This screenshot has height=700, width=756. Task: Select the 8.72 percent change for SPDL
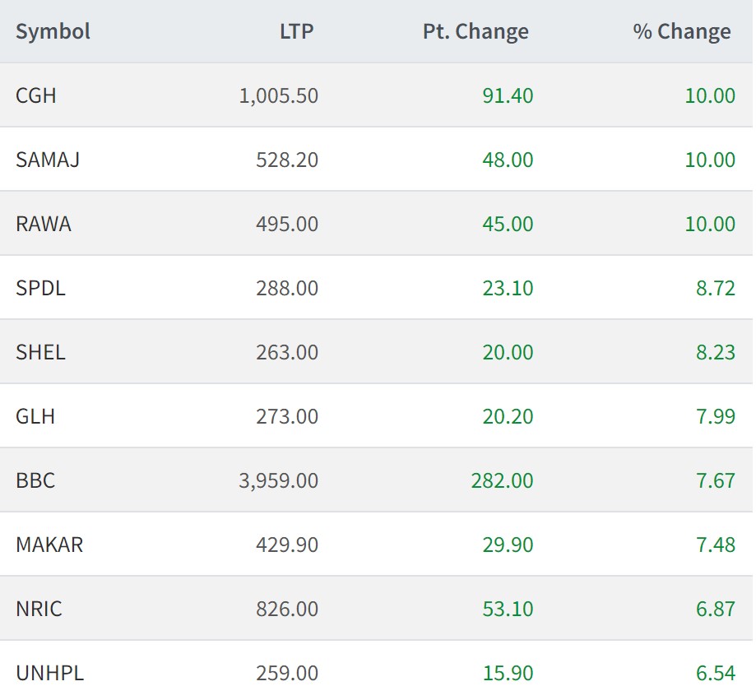coord(714,288)
